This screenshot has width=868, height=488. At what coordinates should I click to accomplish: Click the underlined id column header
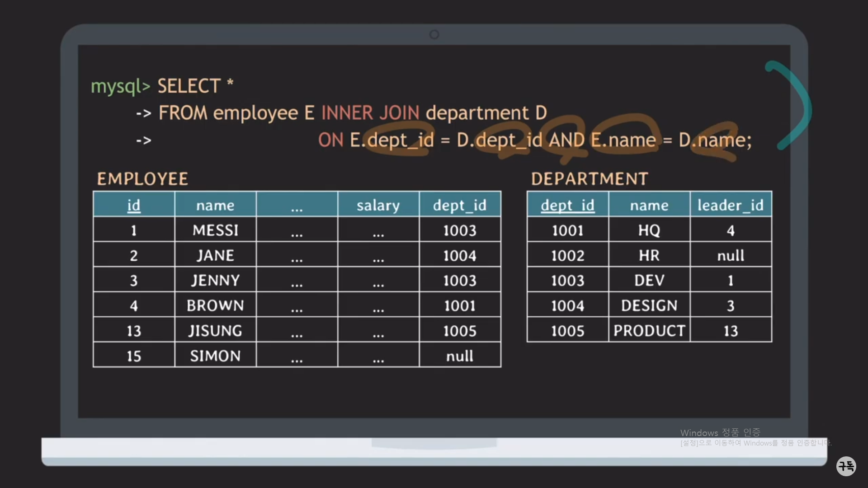(x=134, y=205)
